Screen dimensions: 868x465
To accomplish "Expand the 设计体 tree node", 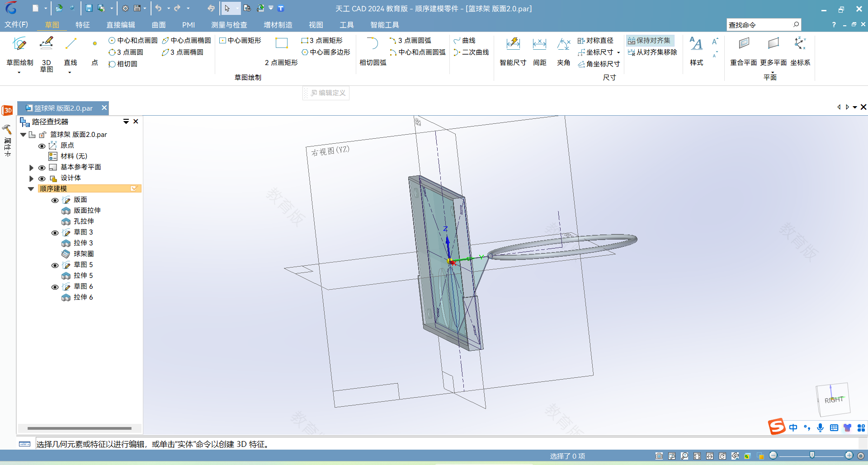I will click(x=31, y=178).
